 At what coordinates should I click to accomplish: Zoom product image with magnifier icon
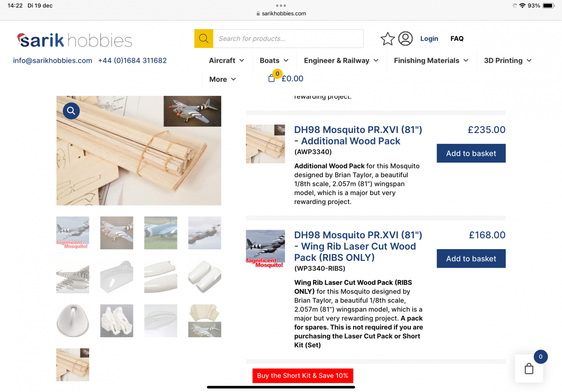[x=71, y=111]
